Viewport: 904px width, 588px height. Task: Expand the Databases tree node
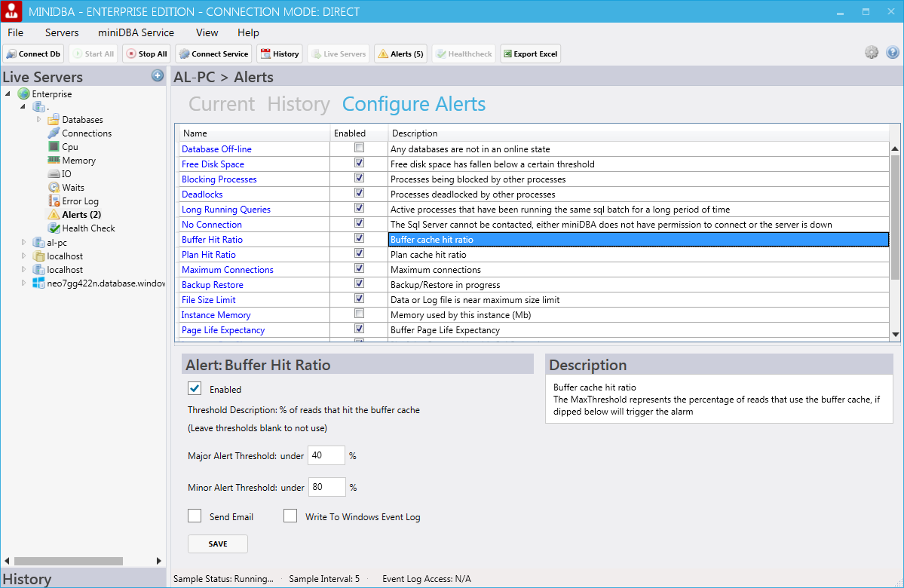tap(38, 119)
